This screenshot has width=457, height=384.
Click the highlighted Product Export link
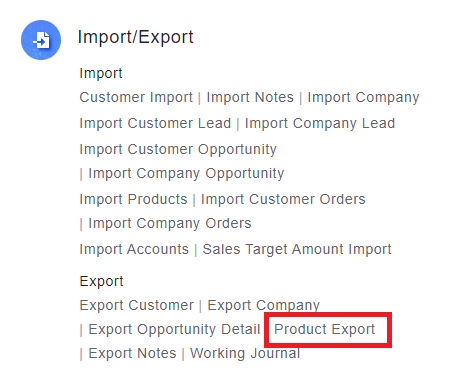pyautogui.click(x=324, y=329)
